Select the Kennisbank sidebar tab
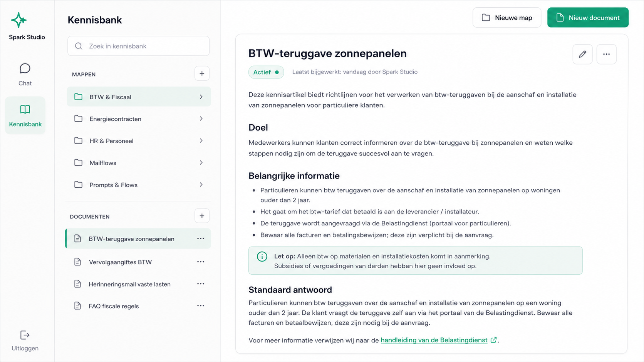 [25, 115]
